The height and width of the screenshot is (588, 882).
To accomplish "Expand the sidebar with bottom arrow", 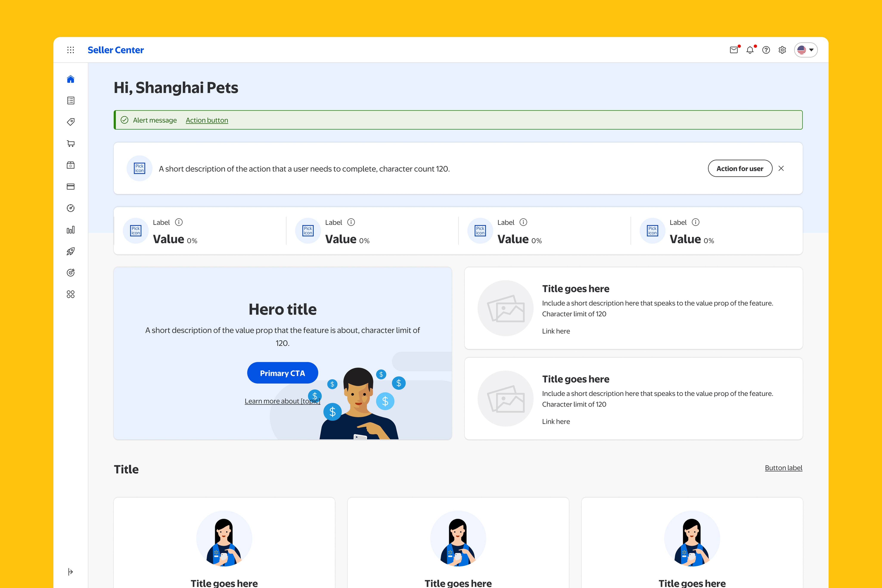I will [71, 571].
